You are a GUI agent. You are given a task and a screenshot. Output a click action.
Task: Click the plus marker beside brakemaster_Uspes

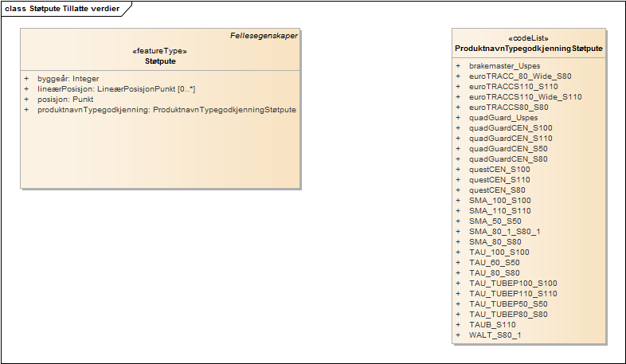pos(458,66)
